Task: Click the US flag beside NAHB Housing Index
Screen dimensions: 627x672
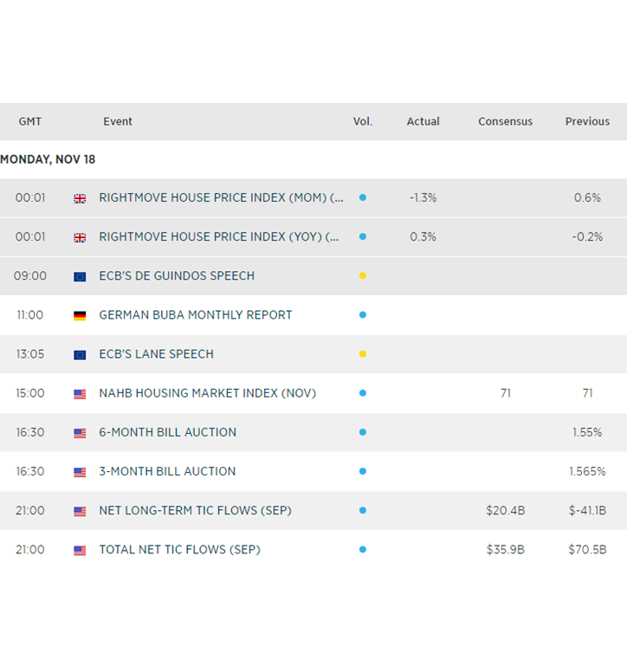Action: point(80,394)
